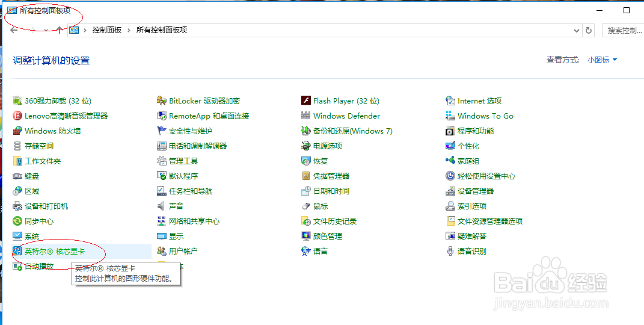Open 电源选项 icon

(305, 146)
